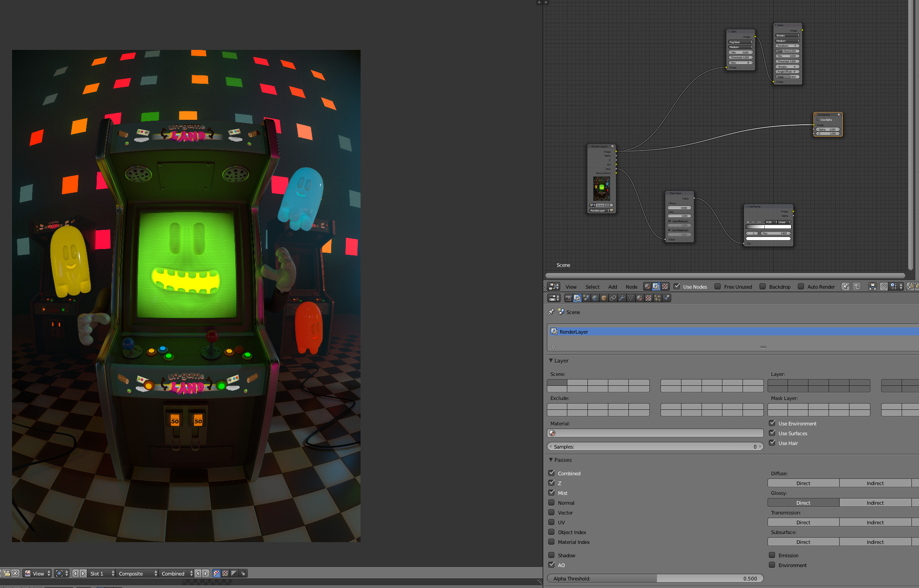Open node editor Add menu
This screenshot has width=919, height=588.
coord(613,287)
